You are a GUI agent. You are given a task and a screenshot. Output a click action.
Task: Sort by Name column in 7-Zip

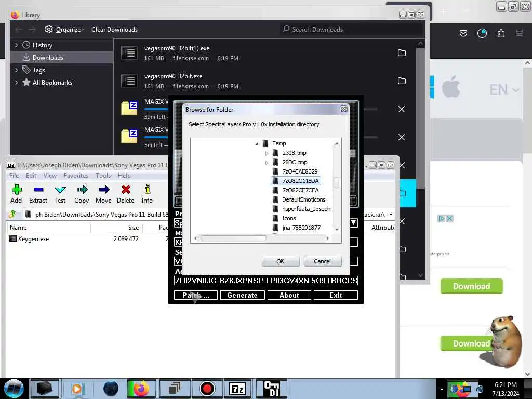[48, 228]
